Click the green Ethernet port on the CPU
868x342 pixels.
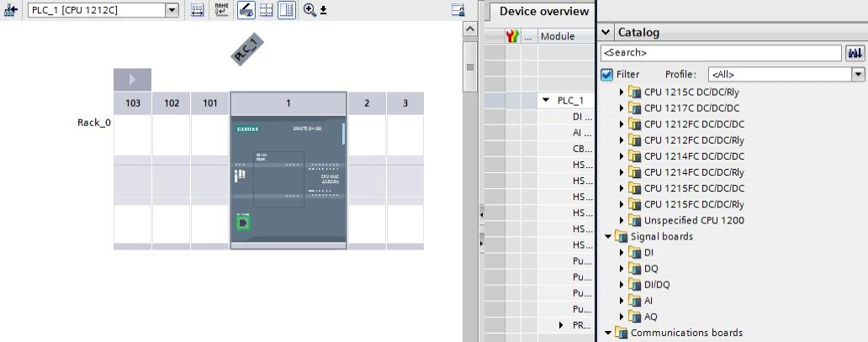tap(243, 224)
